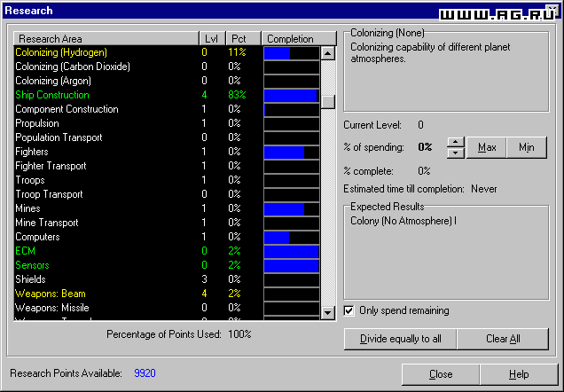Click Ship Construction completion bar
Screen dimensions: 564x392
(x=292, y=96)
